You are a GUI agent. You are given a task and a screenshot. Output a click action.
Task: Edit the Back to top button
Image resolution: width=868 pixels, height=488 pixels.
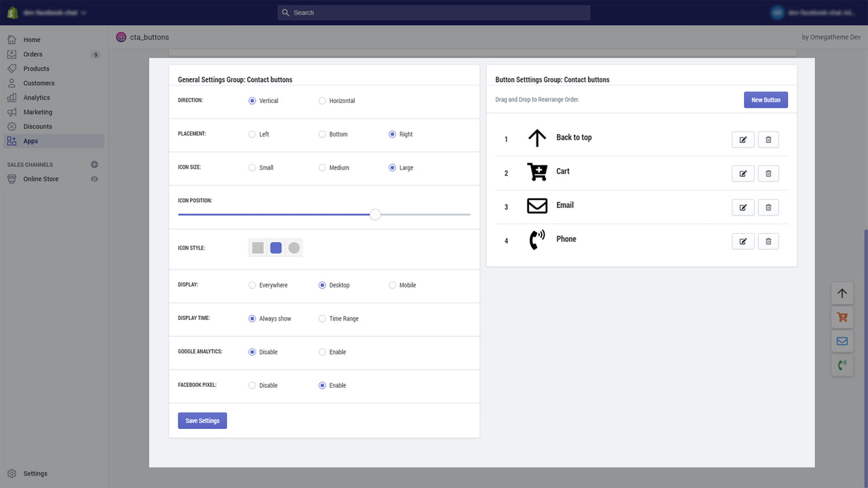pyautogui.click(x=743, y=140)
